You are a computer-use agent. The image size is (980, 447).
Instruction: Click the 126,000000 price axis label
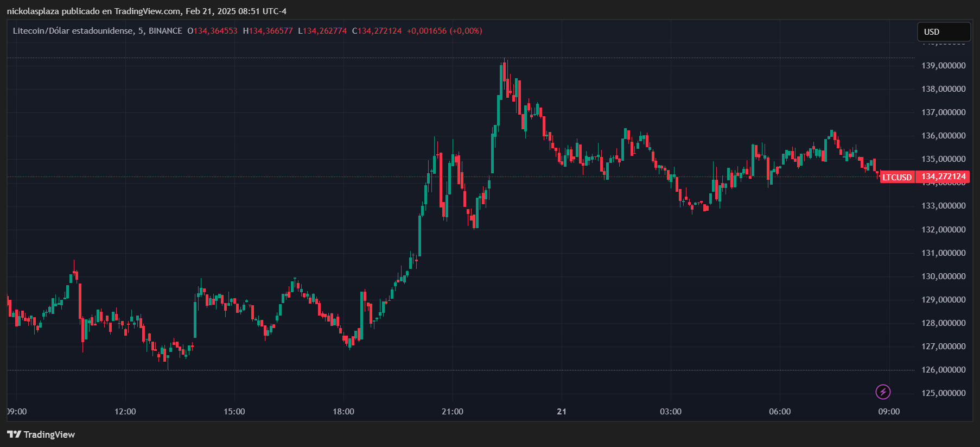coord(944,370)
